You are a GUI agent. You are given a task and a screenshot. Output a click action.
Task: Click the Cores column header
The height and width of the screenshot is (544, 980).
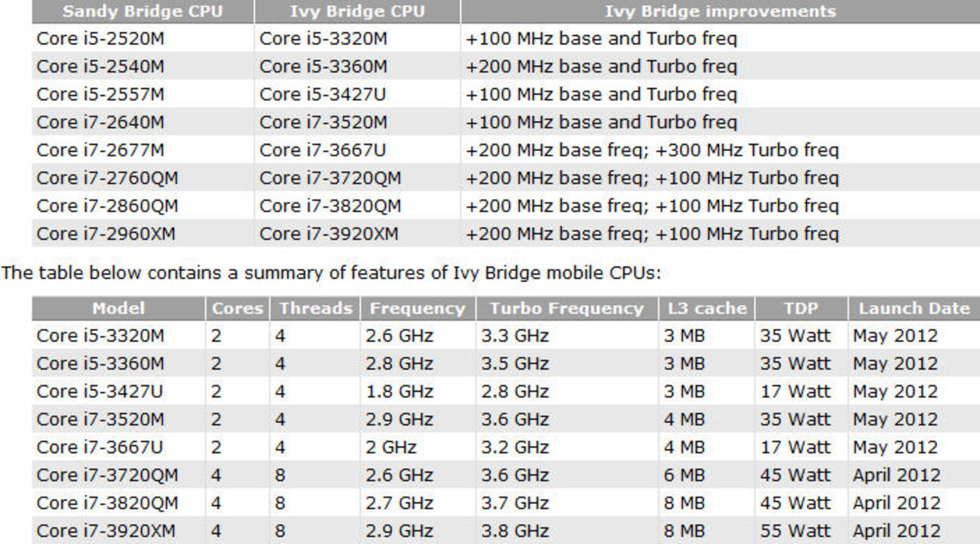pos(237,309)
